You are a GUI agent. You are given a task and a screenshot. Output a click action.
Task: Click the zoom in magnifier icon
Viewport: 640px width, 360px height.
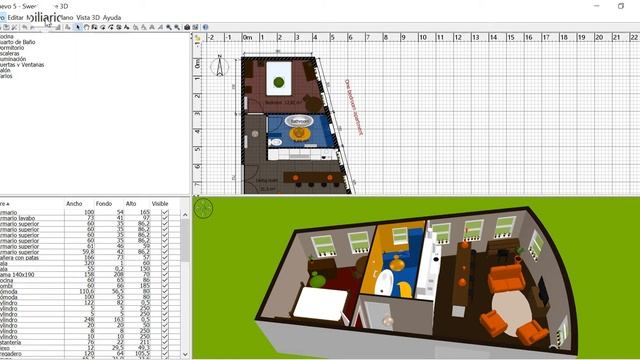(169, 27)
